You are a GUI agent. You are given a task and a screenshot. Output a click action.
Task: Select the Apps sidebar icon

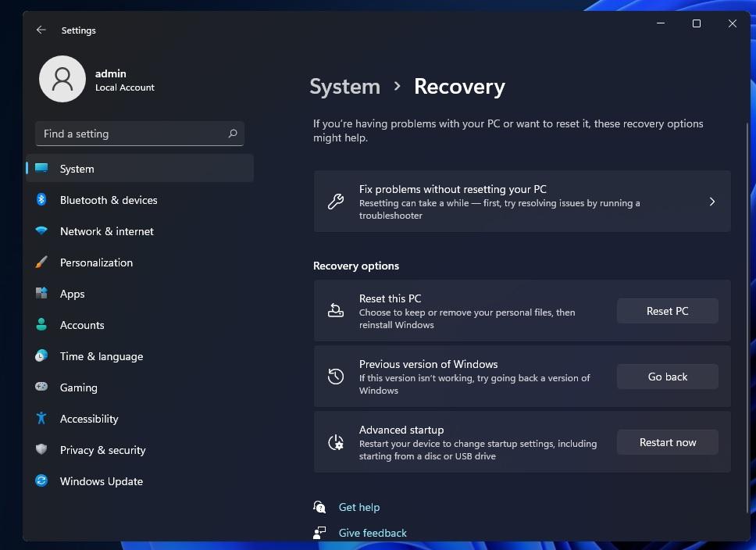click(x=41, y=294)
